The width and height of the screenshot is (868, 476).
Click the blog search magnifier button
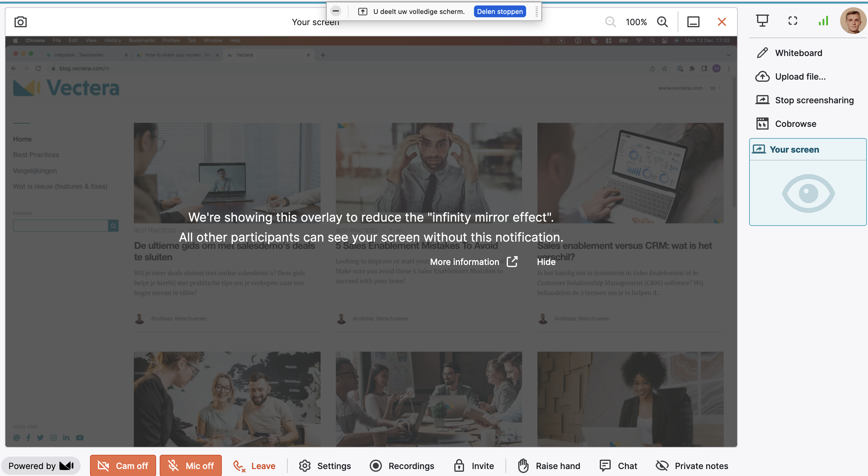(x=113, y=226)
